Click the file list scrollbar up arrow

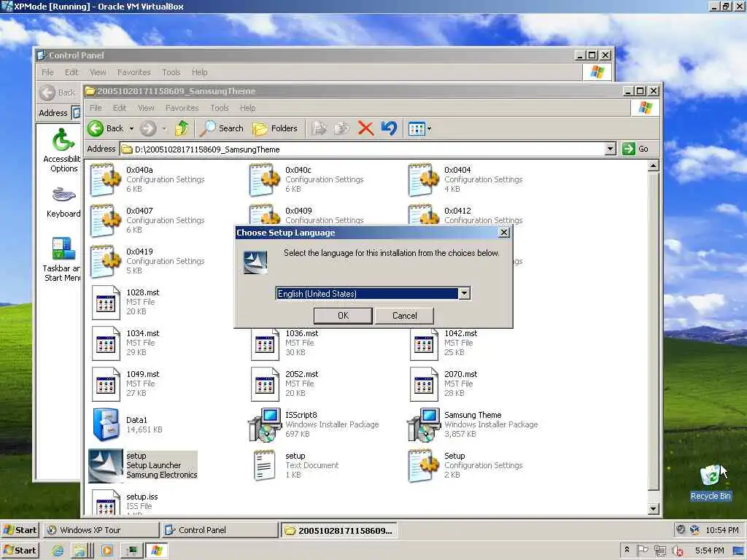point(653,166)
